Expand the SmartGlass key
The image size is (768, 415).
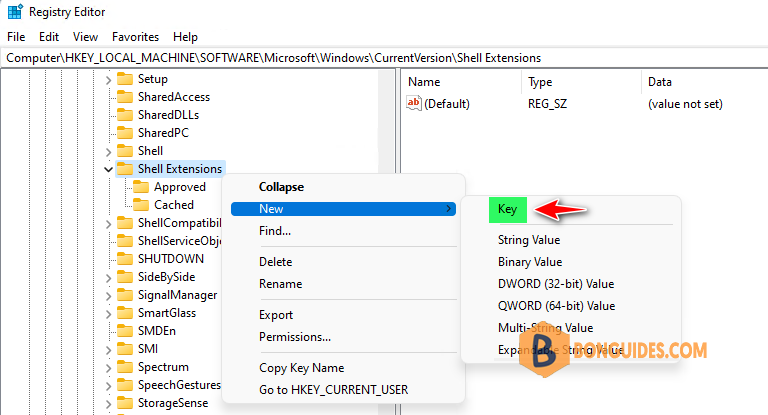pyautogui.click(x=108, y=314)
